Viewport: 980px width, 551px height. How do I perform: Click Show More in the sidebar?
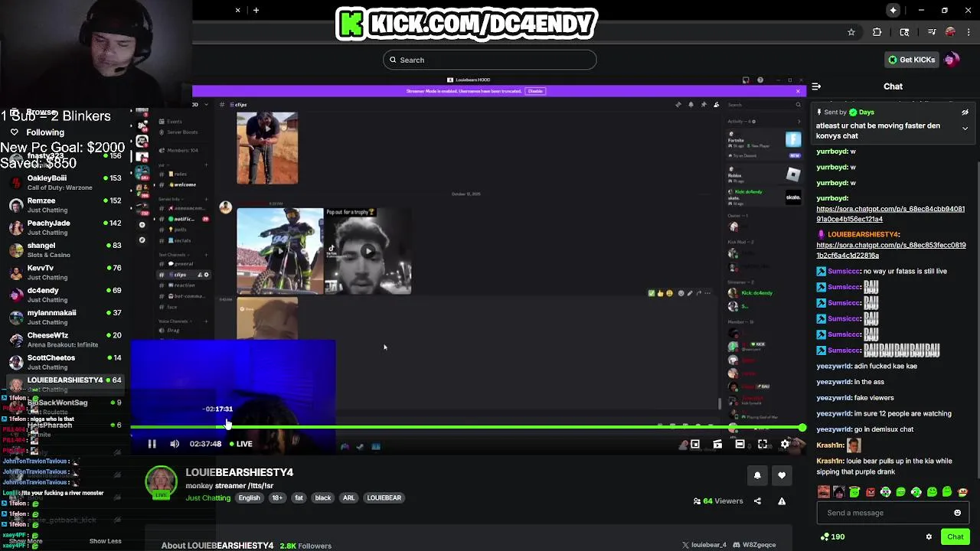25,541
